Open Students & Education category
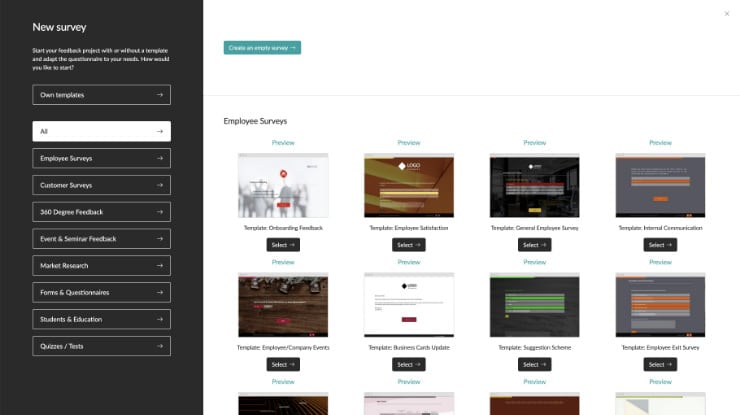The height and width of the screenshot is (415, 740). pyautogui.click(x=101, y=320)
